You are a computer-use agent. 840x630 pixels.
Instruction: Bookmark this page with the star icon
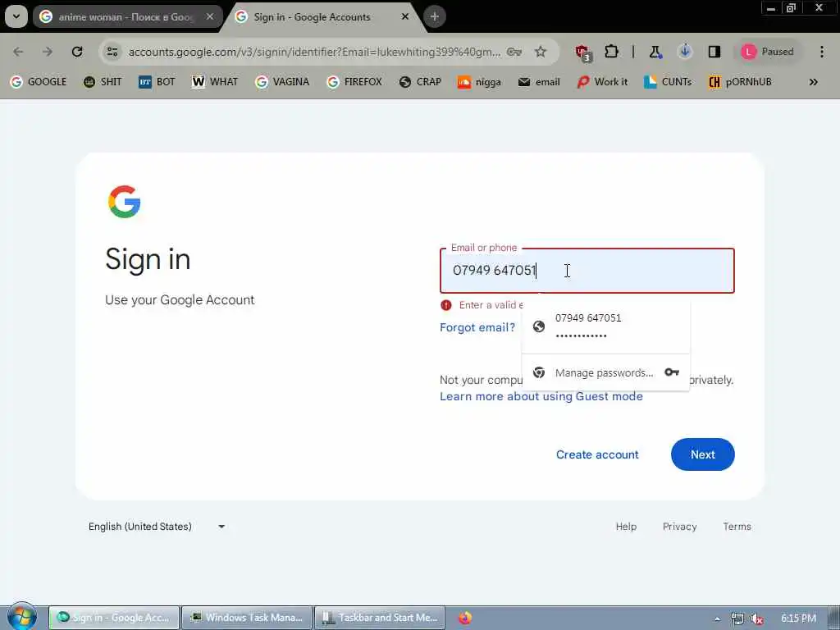coord(541,52)
